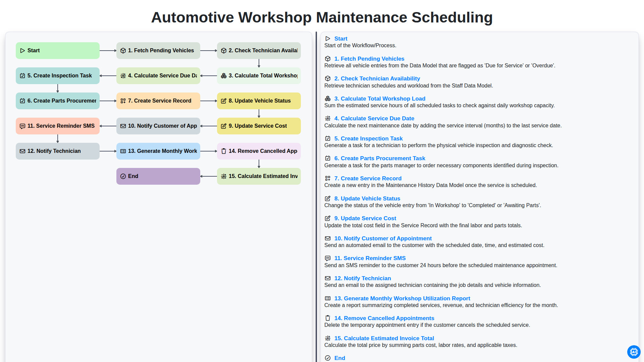Open the 2. Check Technician Availability link
Screen dimensions: 644x362
coord(377,78)
